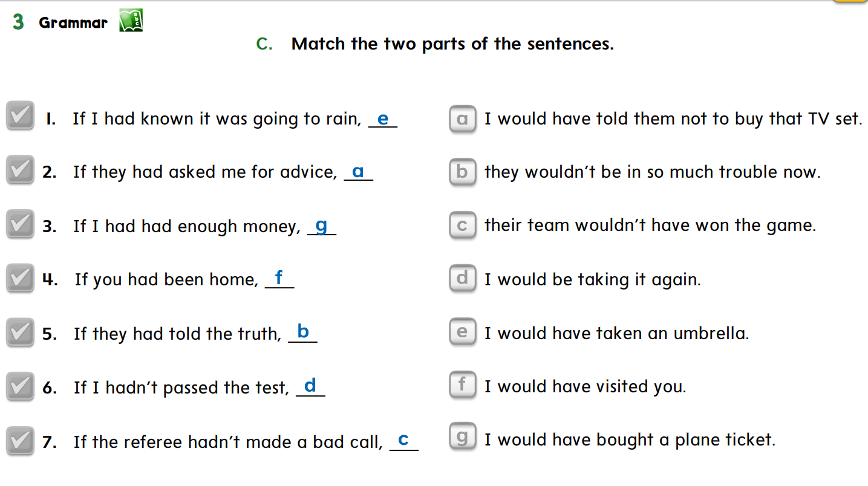Select the letter 'g' answer tile

click(x=463, y=438)
